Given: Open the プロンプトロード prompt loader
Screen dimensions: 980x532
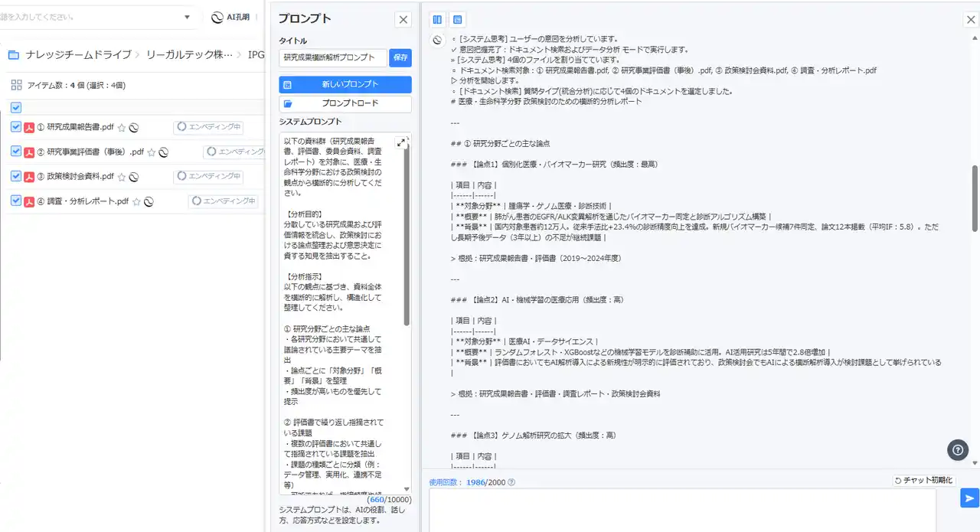Looking at the screenshot, I should [345, 103].
